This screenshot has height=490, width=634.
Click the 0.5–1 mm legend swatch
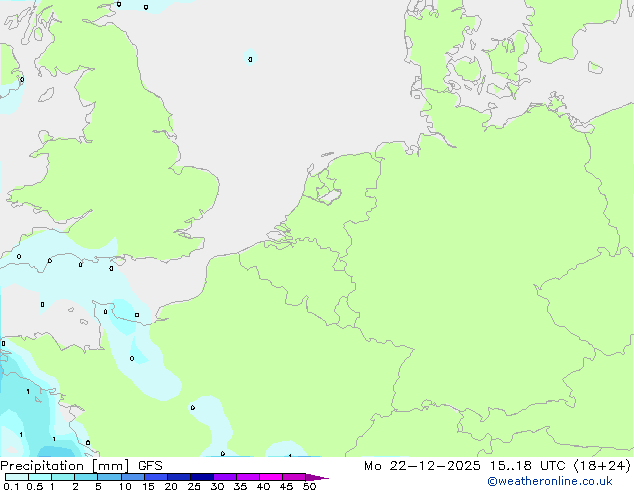pos(40,477)
